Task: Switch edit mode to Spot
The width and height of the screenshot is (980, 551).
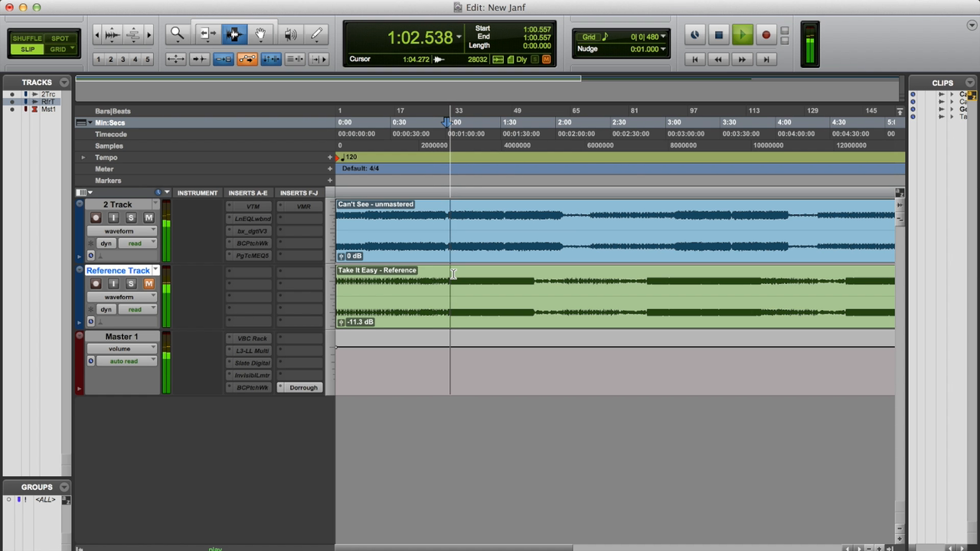Action: (60, 38)
